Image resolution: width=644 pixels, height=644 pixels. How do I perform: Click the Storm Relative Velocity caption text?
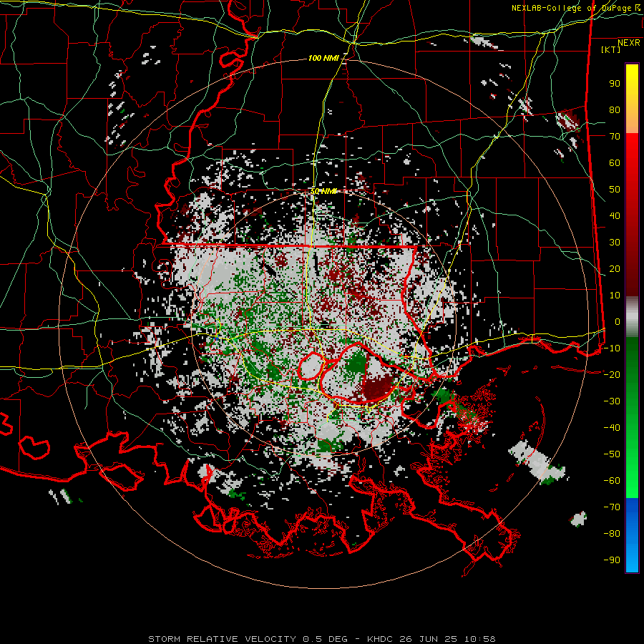322,639
